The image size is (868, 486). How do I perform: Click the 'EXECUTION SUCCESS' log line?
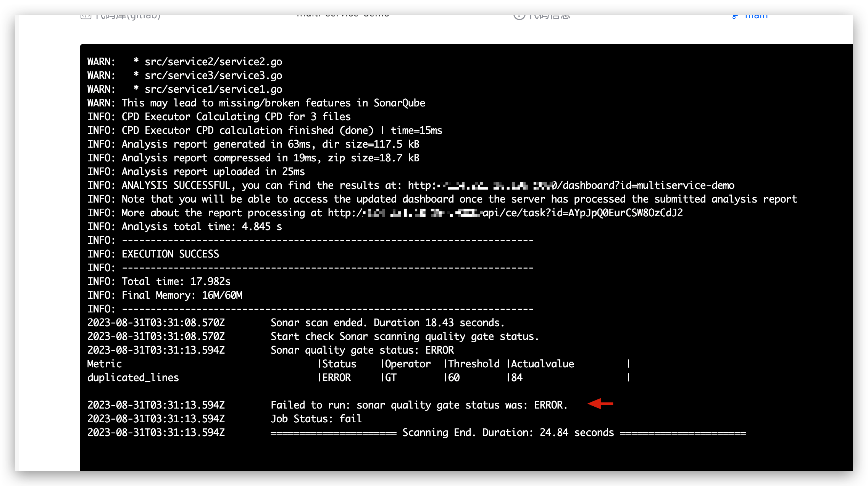click(170, 254)
